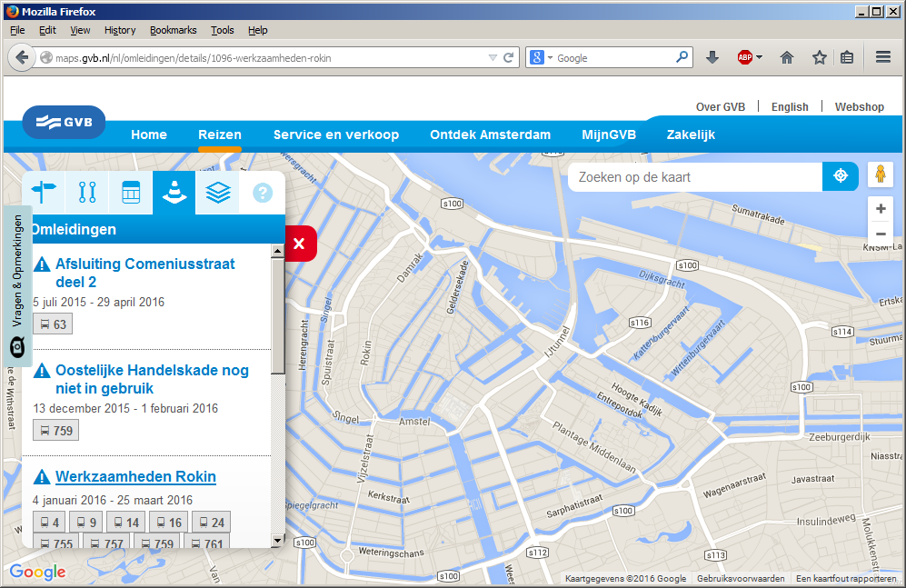Select tram line 16 badge
The height and width of the screenshot is (588, 906).
[168, 523]
